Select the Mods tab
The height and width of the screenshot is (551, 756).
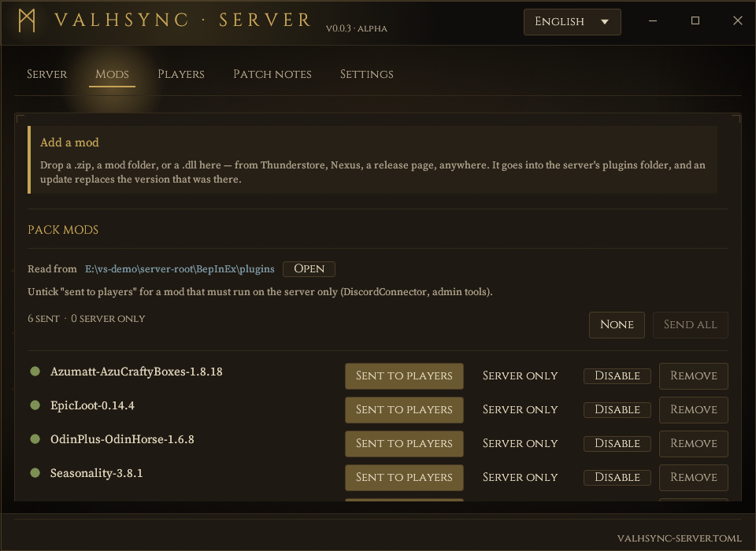(x=112, y=74)
